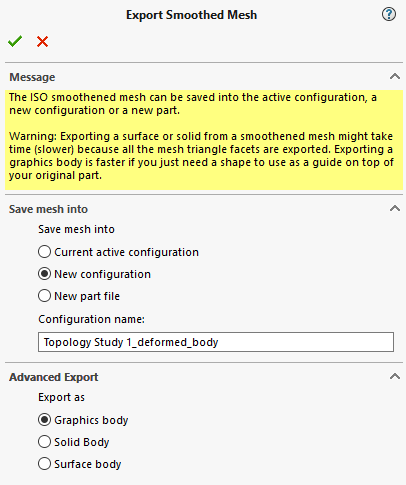The width and height of the screenshot is (406, 485).
Task: Click the Advanced Export section header
Action: click(x=54, y=377)
